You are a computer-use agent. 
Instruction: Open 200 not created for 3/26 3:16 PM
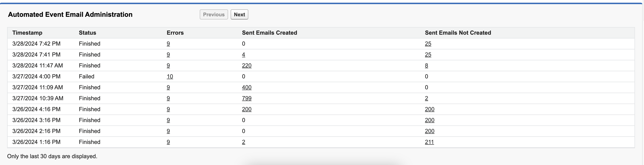(430, 120)
